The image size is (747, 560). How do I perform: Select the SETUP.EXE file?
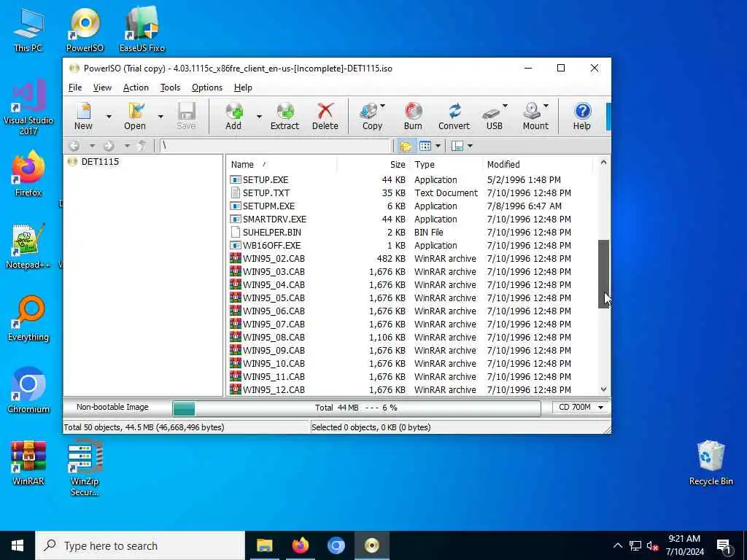pos(266,179)
